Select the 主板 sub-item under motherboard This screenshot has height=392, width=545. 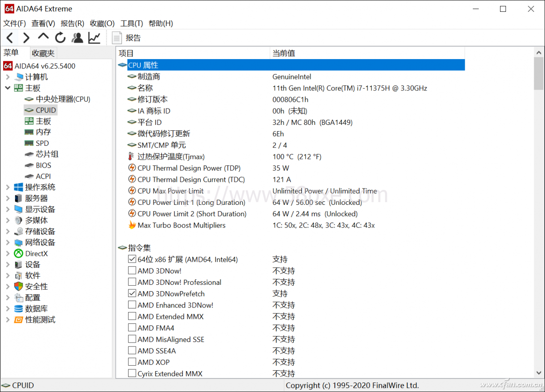[43, 121]
